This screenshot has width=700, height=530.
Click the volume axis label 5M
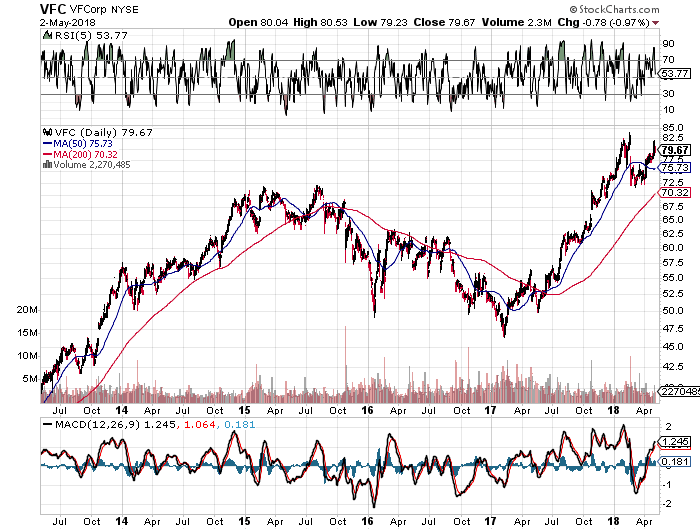coord(29,379)
